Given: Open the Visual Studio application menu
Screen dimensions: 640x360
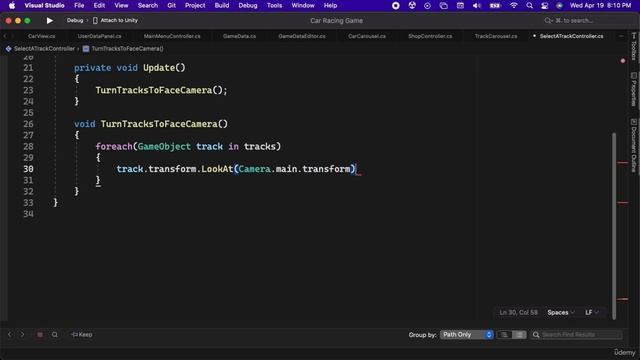Looking at the screenshot, I should pyautogui.click(x=44, y=5).
